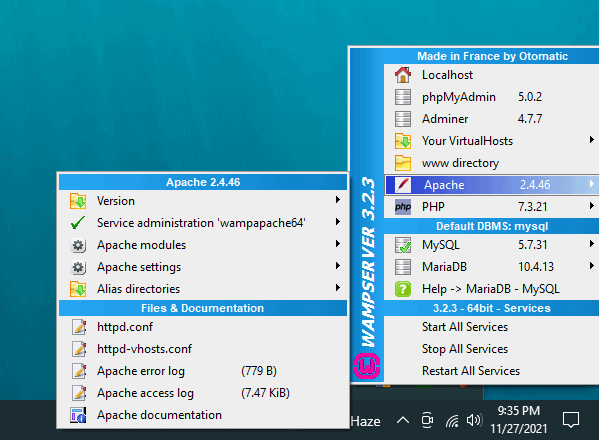Click the MySQL version number 5.7.31

tap(533, 245)
